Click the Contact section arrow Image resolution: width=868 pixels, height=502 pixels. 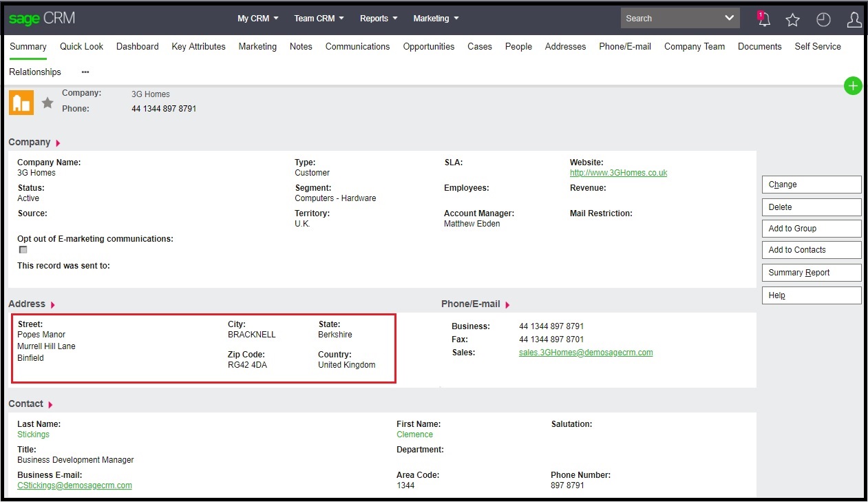[50, 405]
